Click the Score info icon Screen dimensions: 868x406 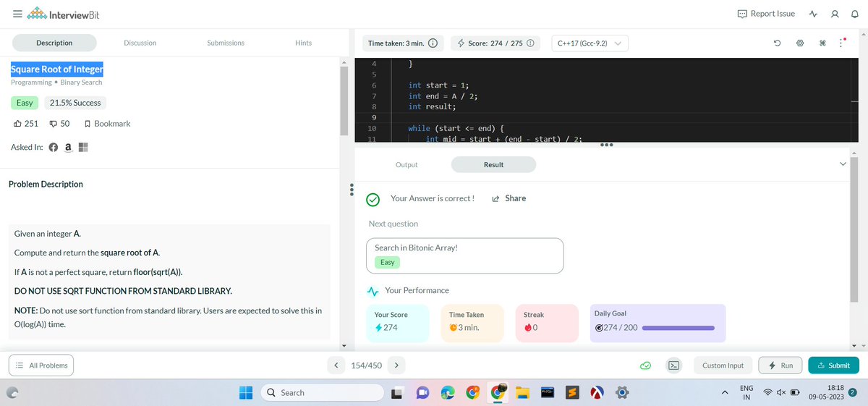[x=530, y=43]
